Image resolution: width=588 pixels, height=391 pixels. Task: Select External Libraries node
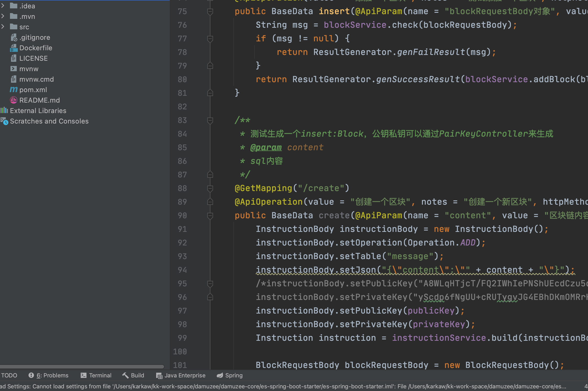click(38, 111)
